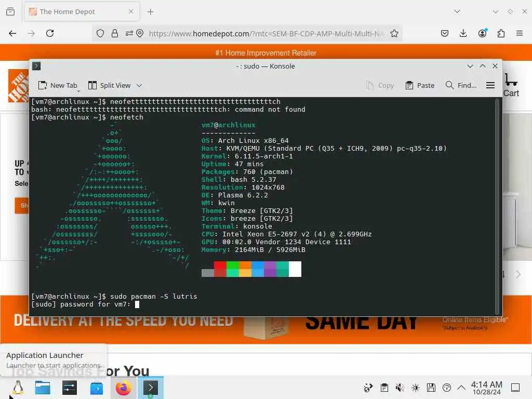This screenshot has height=399, width=532.
Task: Click the '#1 Home Improvement Retailer' banner text
Action: pos(265,53)
